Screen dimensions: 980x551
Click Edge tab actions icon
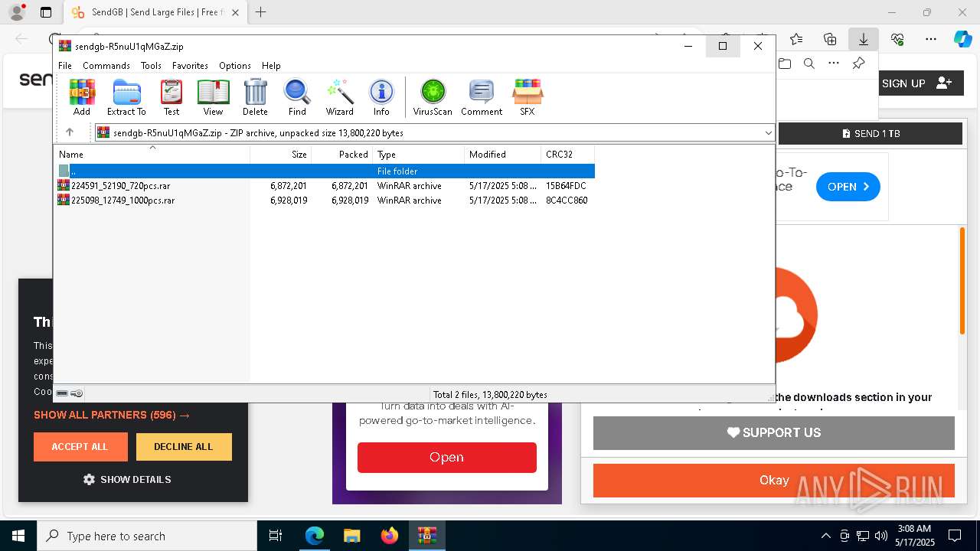point(46,12)
